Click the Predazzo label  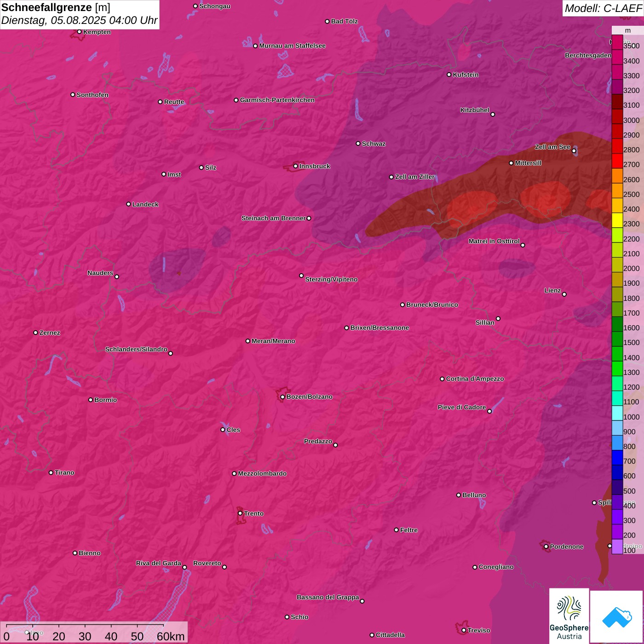tap(318, 441)
